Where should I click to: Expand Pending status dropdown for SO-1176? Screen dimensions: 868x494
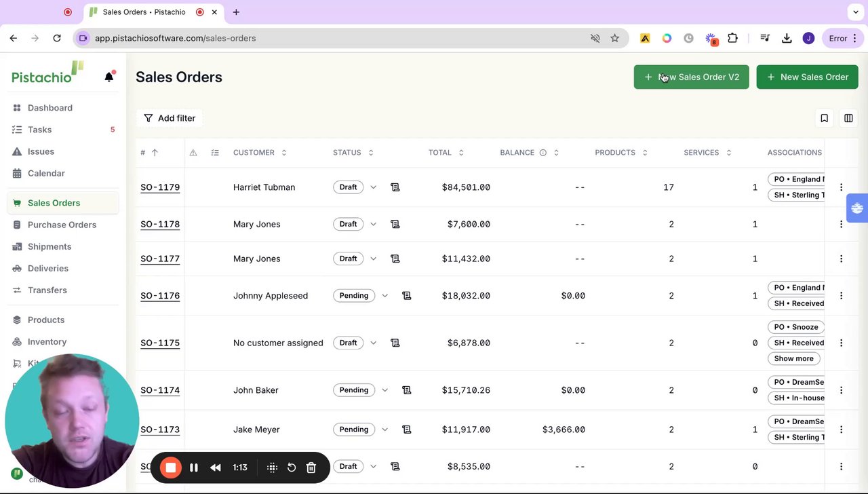[384, 296]
